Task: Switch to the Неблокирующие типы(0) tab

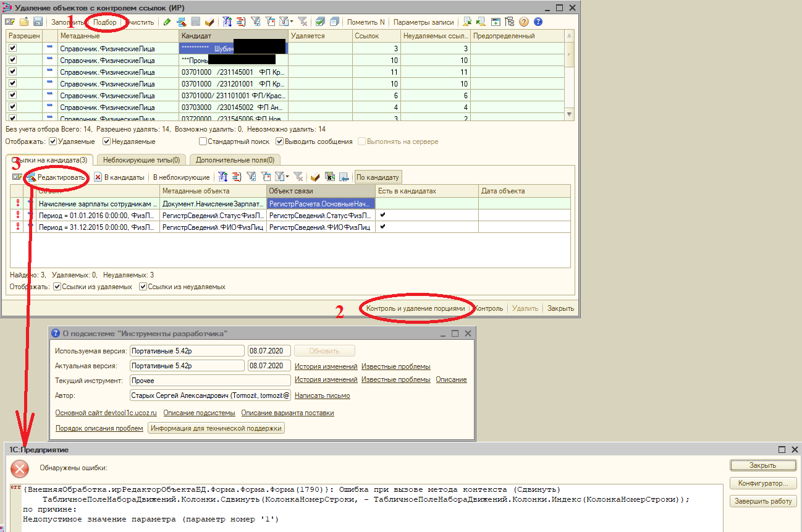Action: [141, 160]
